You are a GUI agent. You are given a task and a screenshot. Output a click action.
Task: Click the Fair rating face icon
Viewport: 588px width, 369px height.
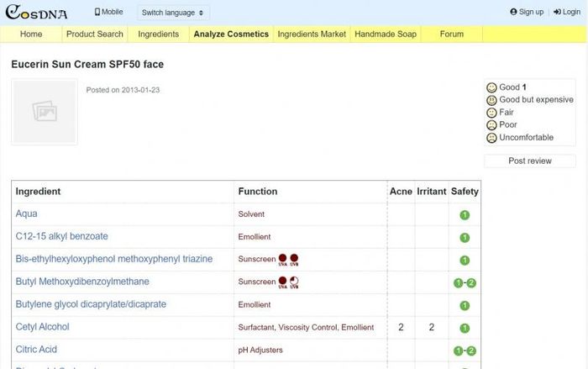click(491, 113)
